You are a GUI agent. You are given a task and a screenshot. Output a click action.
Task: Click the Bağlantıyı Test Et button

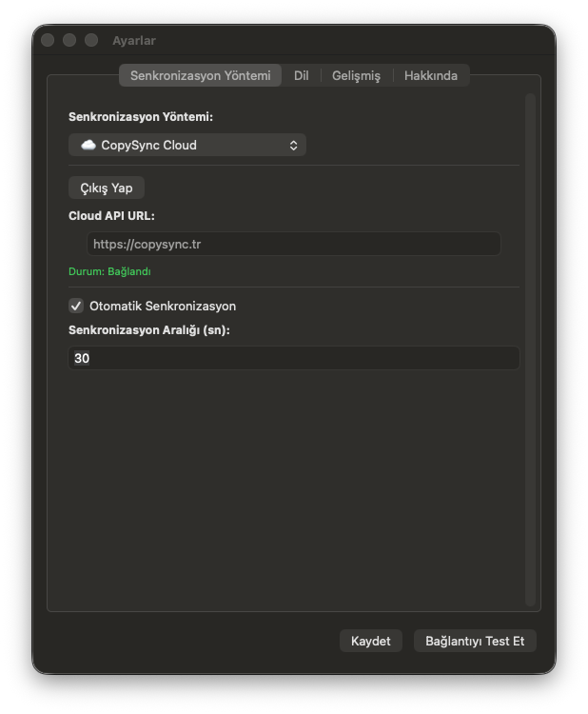point(475,641)
